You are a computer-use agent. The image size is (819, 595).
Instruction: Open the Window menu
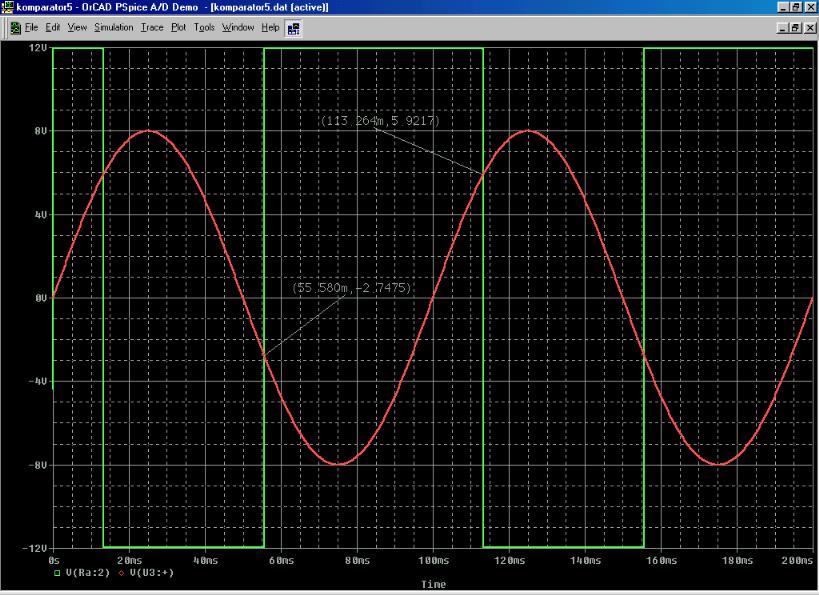pyautogui.click(x=238, y=27)
